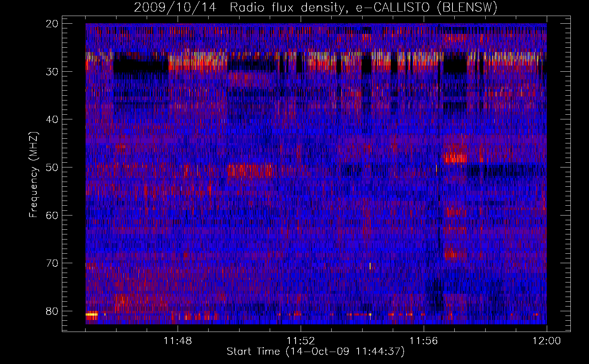Click the bright yellow patch at 81 MHz
Viewport: 589px width, 364px height.
tap(92, 314)
